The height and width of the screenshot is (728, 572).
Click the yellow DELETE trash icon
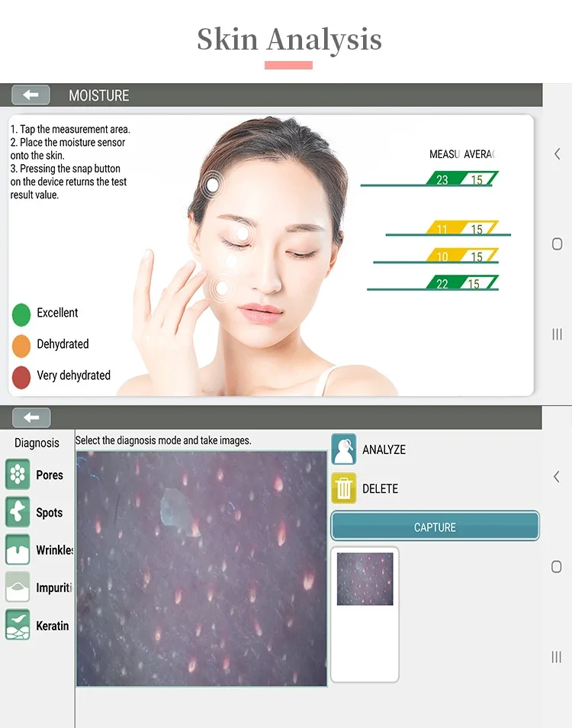click(x=344, y=488)
